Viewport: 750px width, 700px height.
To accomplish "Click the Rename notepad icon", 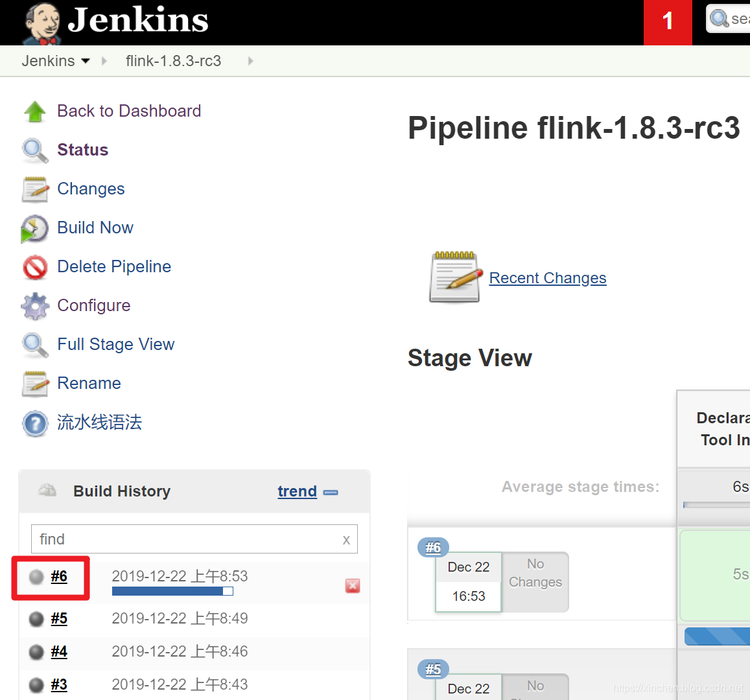I will (x=35, y=384).
